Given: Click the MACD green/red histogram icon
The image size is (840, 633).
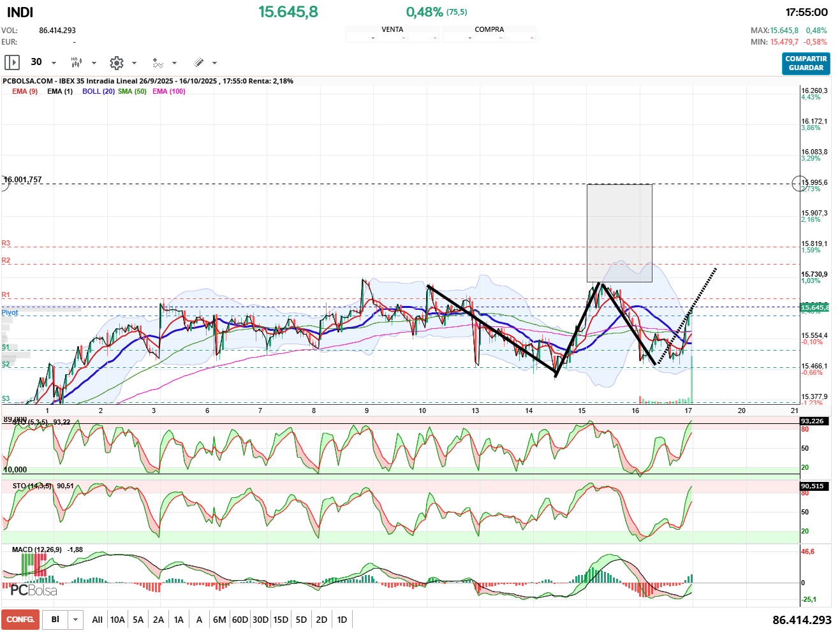Looking at the screenshot, I should click(33, 564).
